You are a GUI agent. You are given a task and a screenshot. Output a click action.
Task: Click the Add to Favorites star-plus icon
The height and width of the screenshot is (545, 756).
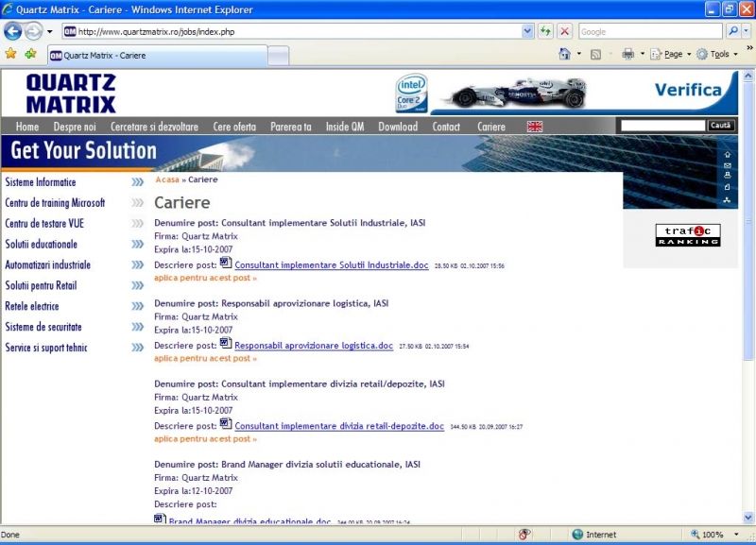click(30, 54)
